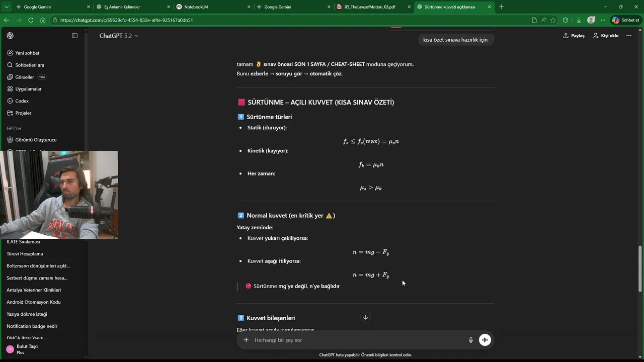Open the tab search dropdown arrow
Image resolution: width=644 pixels, height=362 pixels.
pos(7,7)
